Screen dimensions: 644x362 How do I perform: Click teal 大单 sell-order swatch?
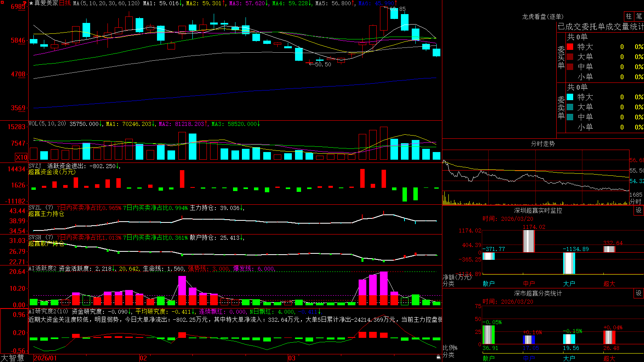[x=570, y=107]
